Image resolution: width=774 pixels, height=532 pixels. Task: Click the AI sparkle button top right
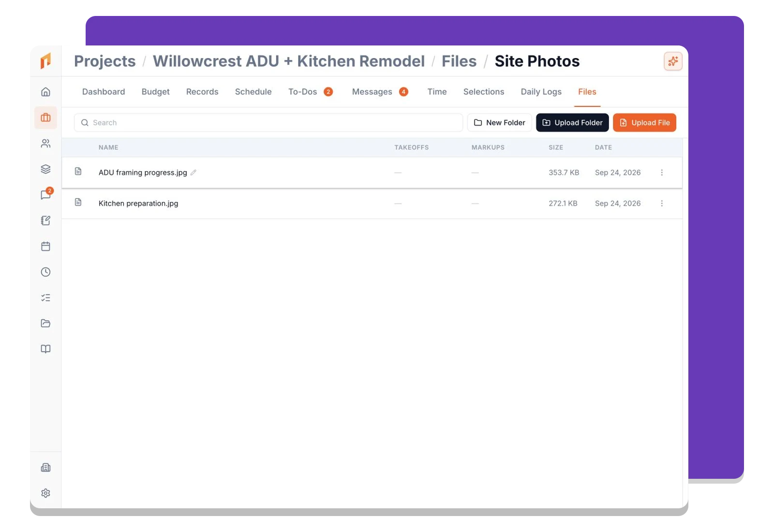point(673,61)
